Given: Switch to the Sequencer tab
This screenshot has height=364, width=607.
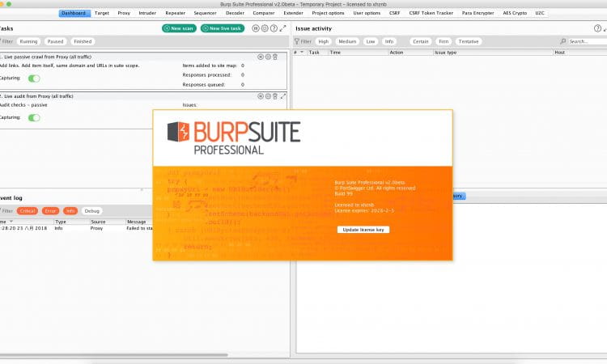Looking at the screenshot, I should [206, 13].
